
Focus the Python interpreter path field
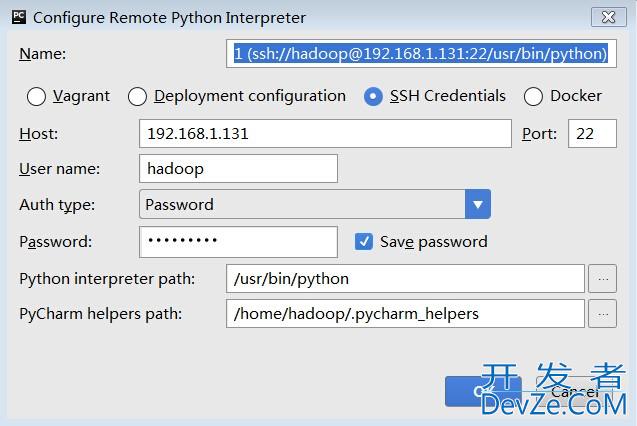point(405,279)
